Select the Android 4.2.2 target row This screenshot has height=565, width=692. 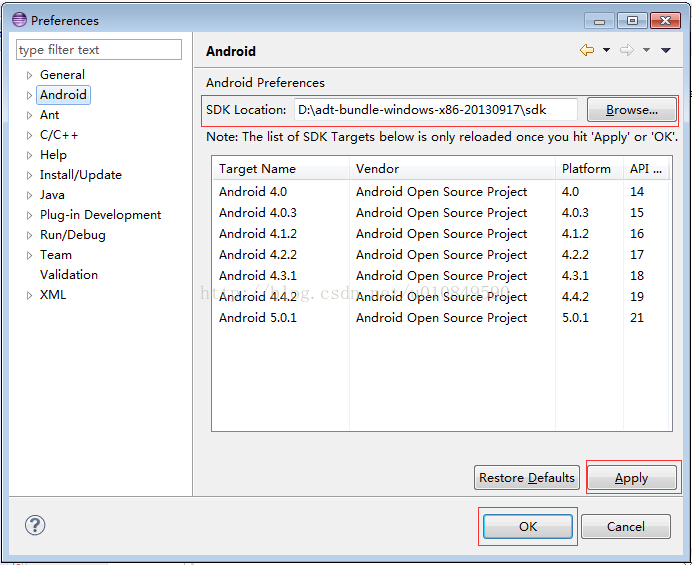[441, 255]
